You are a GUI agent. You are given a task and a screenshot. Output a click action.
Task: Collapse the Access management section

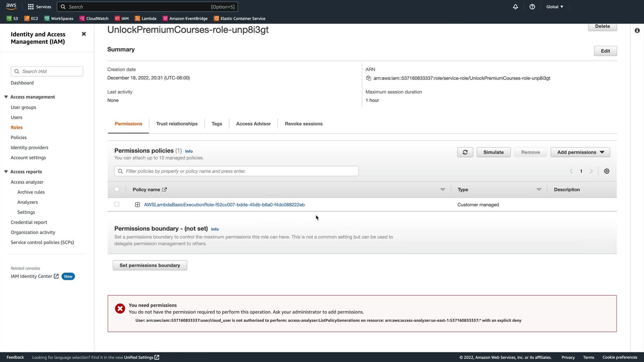pyautogui.click(x=6, y=97)
